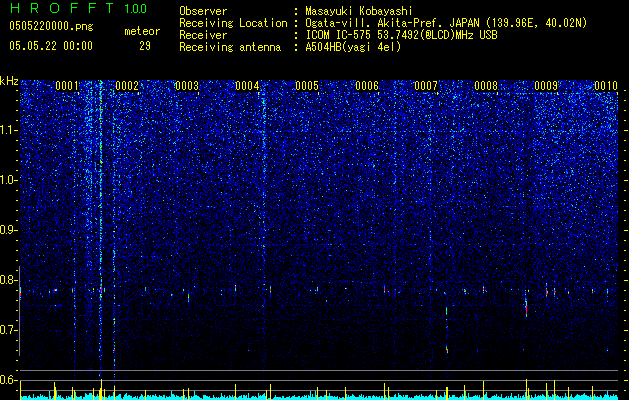
Task: Select the file name 0505220000.png
Action: tap(51, 26)
